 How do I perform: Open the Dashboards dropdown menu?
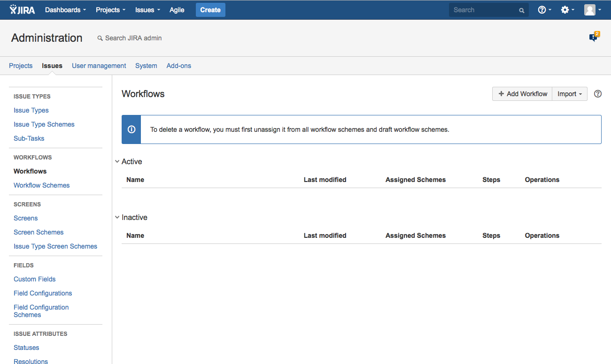click(65, 10)
